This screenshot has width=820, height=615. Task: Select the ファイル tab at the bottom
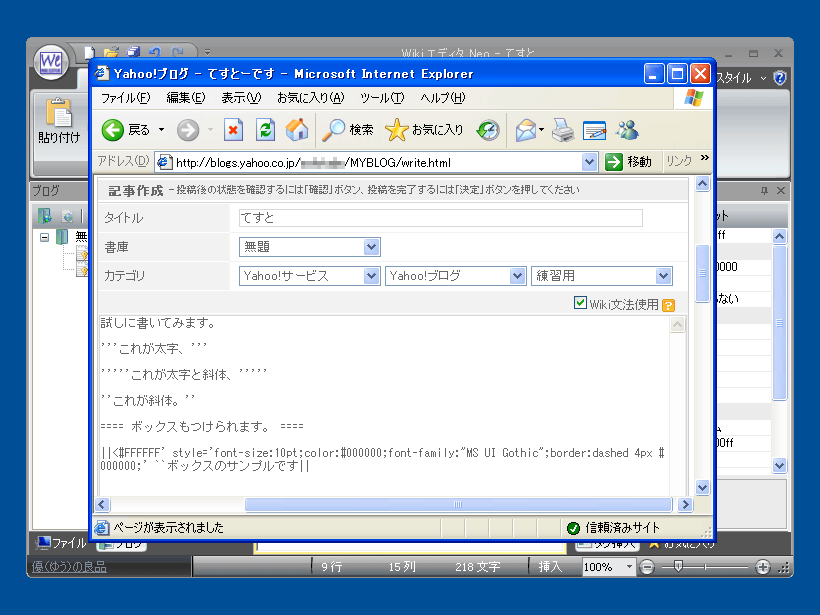click(x=62, y=543)
